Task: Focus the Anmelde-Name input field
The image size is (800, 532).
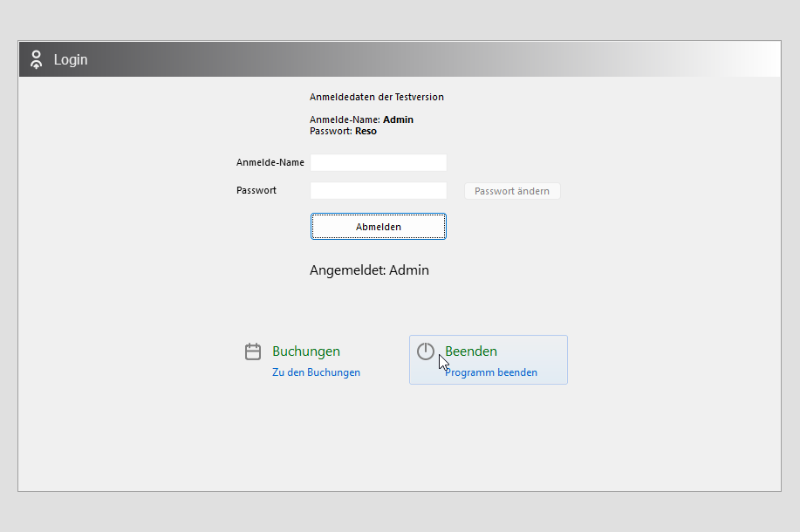Action: [378, 163]
